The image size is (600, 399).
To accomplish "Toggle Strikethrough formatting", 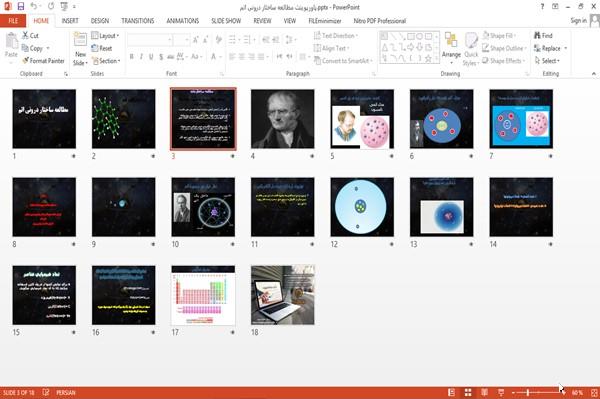I will pos(171,57).
